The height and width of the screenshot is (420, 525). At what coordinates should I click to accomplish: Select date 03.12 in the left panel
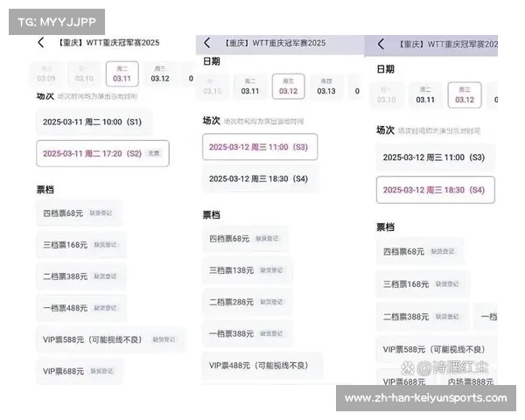pos(160,74)
